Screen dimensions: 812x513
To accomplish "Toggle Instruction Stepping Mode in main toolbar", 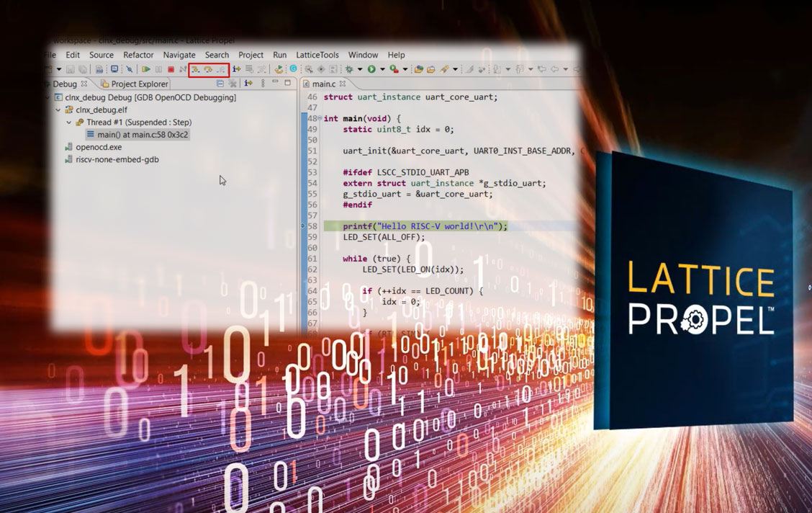I will click(237, 69).
